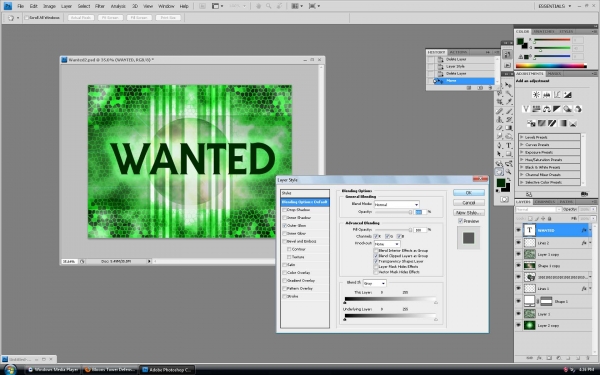Screen dimensions: 600x375
Task: Enable the Stroke checkbox
Action: (x=284, y=296)
